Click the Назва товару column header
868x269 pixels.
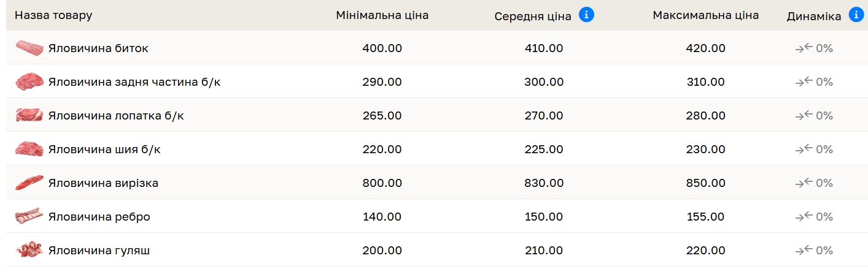coord(53,15)
